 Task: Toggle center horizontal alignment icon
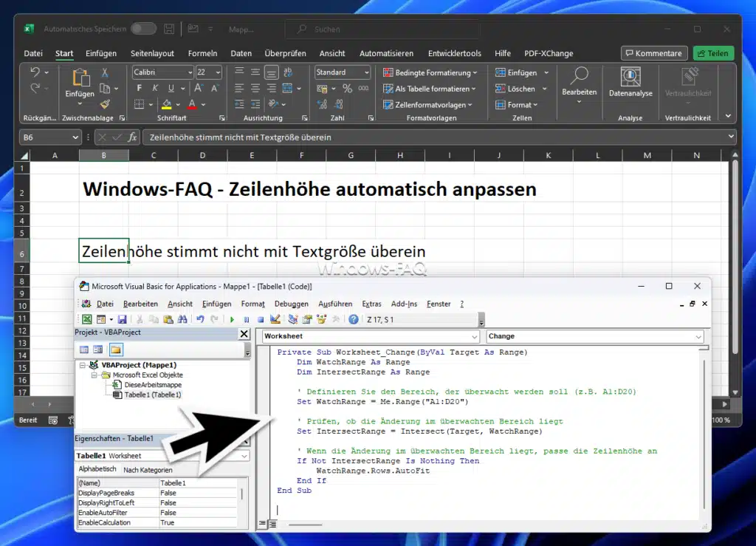[x=255, y=88]
